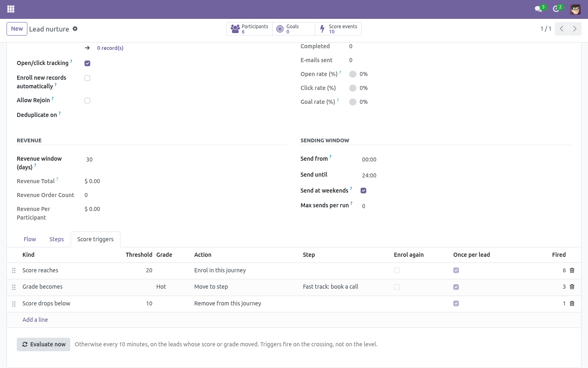Switch to the Steps tab
The height and width of the screenshot is (368, 588).
(57, 239)
